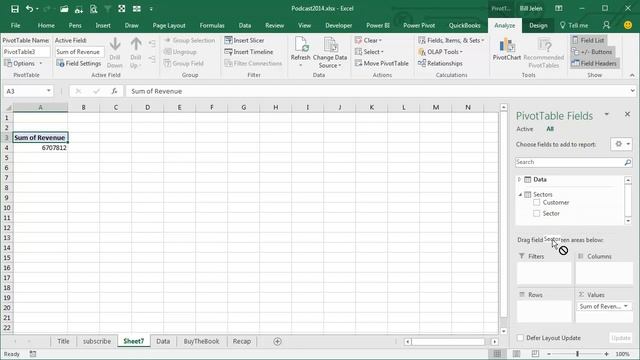Click the macro recording icon in status bar

[x=33, y=354]
